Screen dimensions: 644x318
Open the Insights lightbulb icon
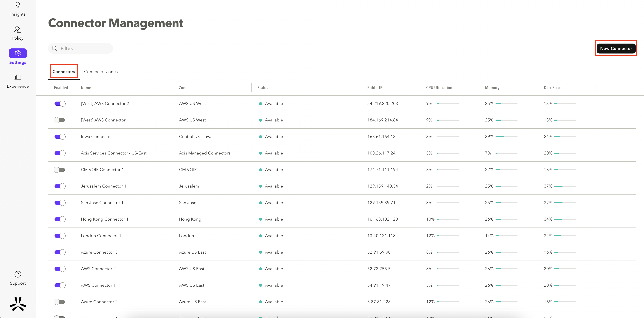coord(18,5)
